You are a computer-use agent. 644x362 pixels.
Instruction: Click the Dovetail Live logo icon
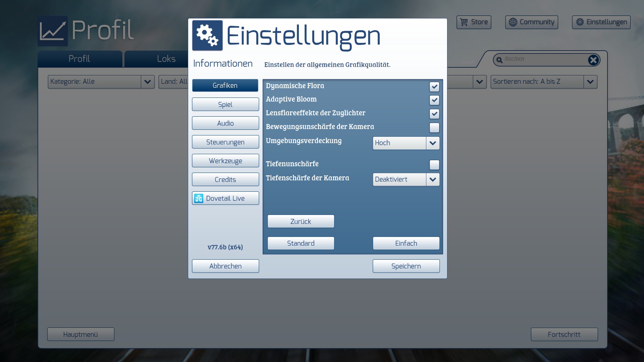[199, 198]
